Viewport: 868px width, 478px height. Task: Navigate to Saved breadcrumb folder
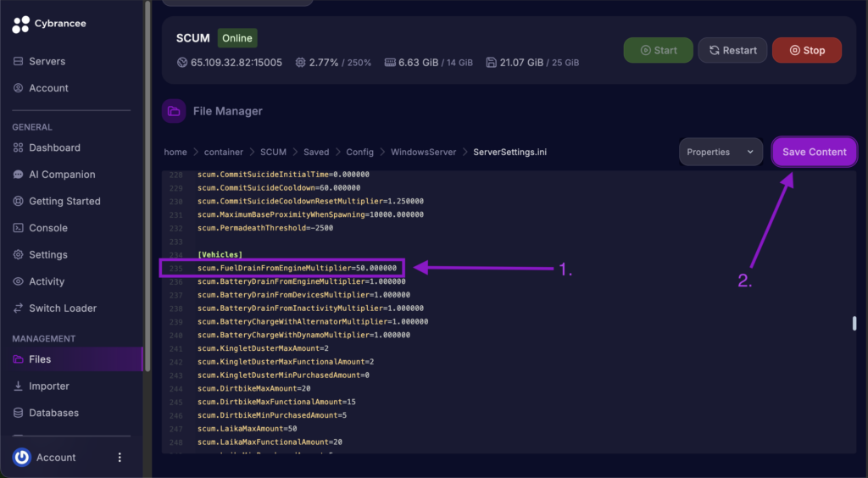coord(316,153)
